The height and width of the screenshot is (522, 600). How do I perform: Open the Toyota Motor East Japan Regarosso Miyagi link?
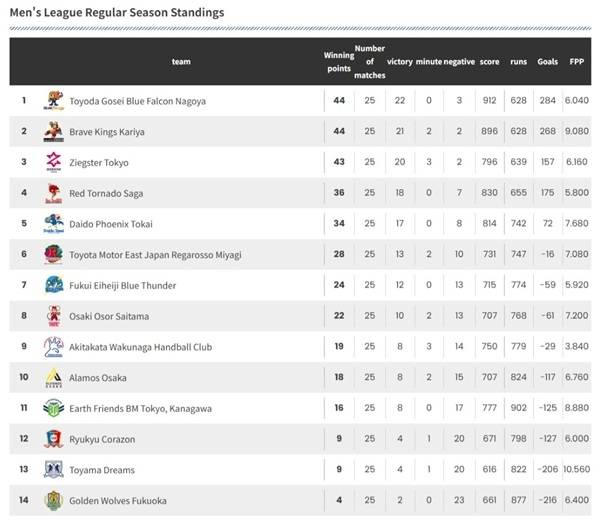click(157, 255)
